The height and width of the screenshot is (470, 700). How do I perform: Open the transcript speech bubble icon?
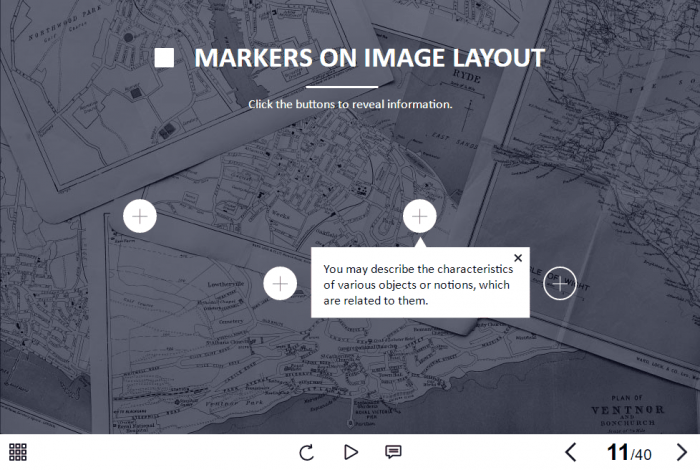[x=393, y=452]
